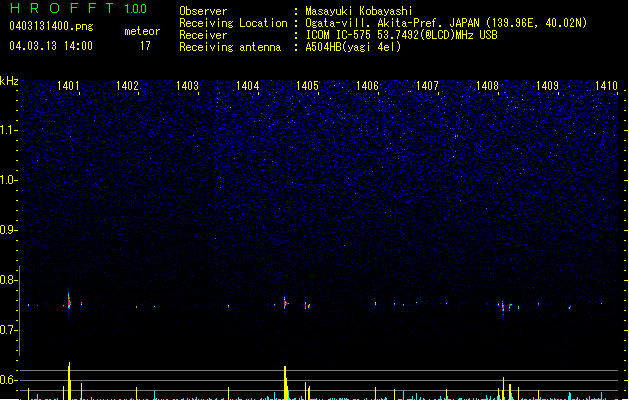Click the 1404 time marker
Image resolution: width=629 pixels, height=400 pixels.
[248, 86]
